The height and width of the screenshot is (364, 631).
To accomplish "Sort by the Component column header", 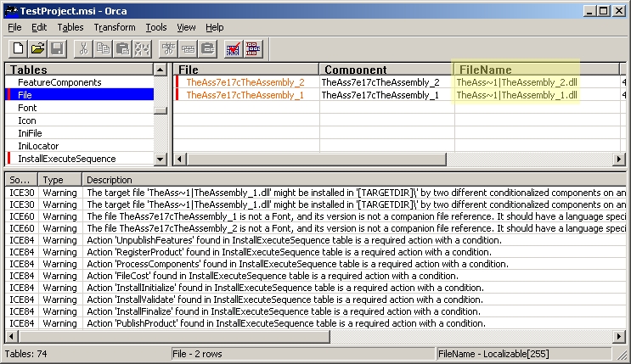I will click(386, 70).
